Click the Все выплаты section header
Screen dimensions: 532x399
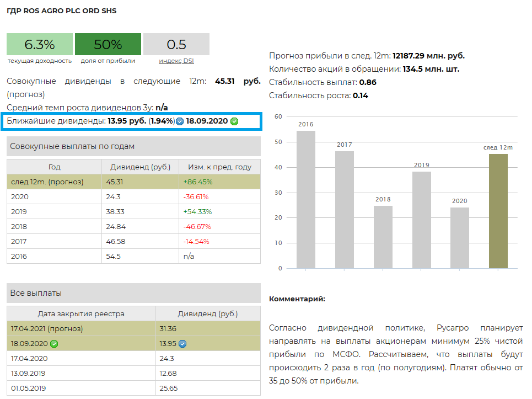click(133, 293)
